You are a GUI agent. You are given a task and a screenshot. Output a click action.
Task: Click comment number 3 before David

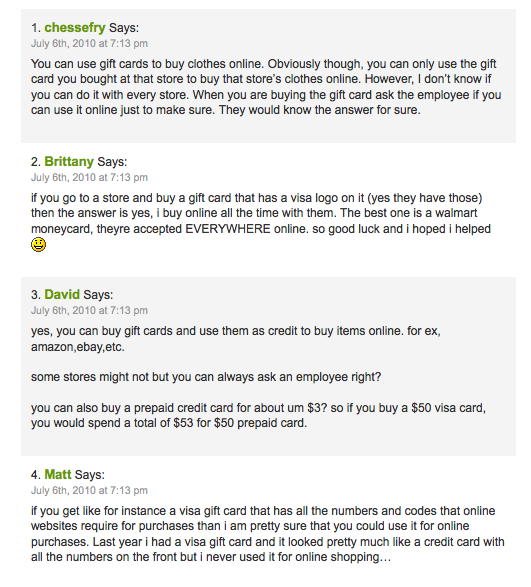[x=36, y=294]
